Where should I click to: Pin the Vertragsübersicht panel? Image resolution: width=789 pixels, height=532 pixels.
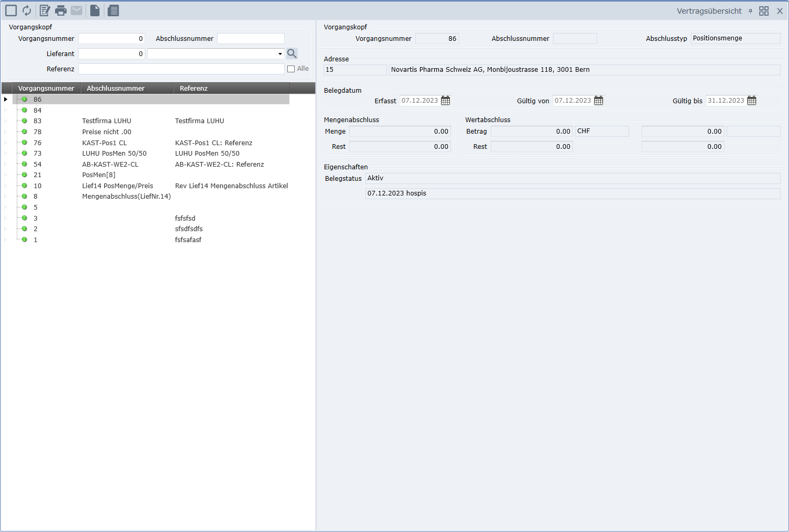pyautogui.click(x=750, y=11)
